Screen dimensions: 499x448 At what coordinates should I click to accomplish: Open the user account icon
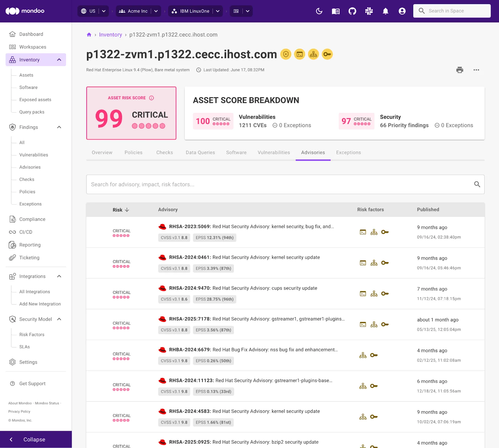click(x=402, y=11)
